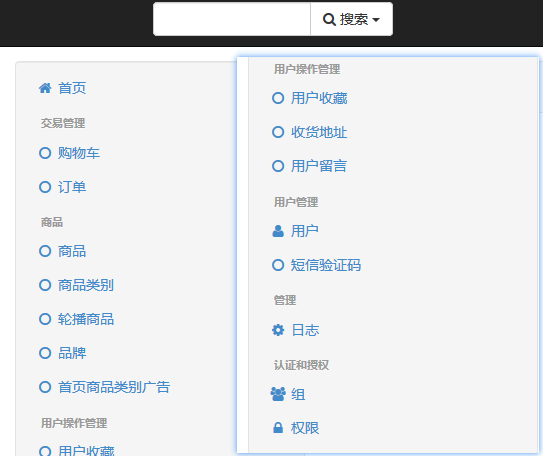Image resolution: width=543 pixels, height=456 pixels.
Task: Open the 权限 entry
Action: click(305, 428)
